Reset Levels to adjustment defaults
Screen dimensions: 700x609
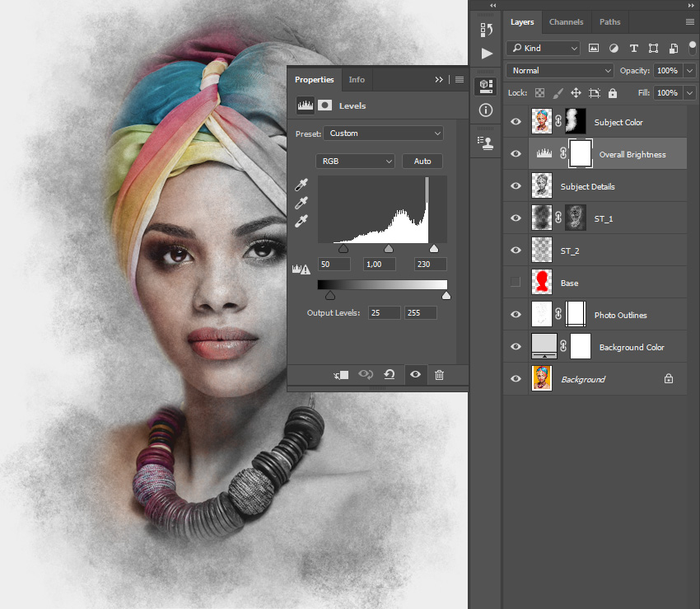390,374
